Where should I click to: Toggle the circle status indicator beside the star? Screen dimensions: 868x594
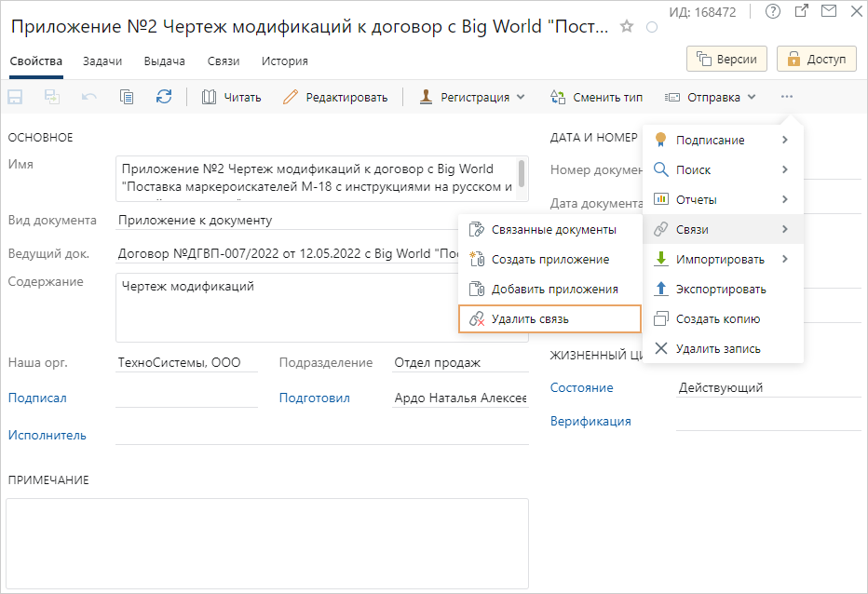(652, 27)
